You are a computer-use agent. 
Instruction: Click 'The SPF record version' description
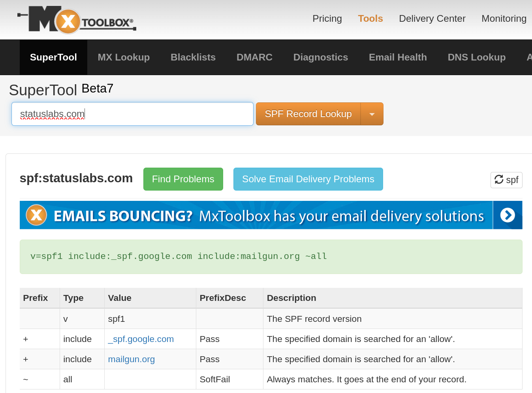pos(314,319)
